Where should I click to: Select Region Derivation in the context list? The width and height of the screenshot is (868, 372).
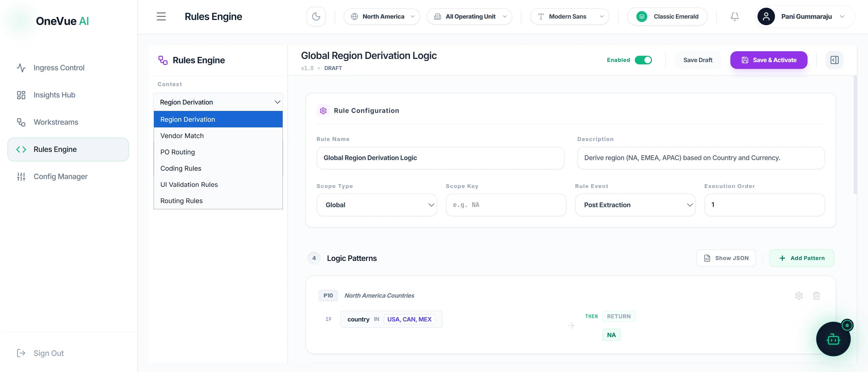click(218, 119)
